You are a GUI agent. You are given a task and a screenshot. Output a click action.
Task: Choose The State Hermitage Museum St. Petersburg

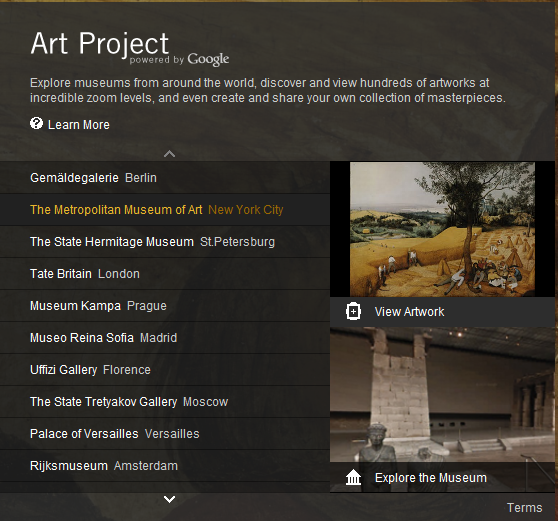165,242
